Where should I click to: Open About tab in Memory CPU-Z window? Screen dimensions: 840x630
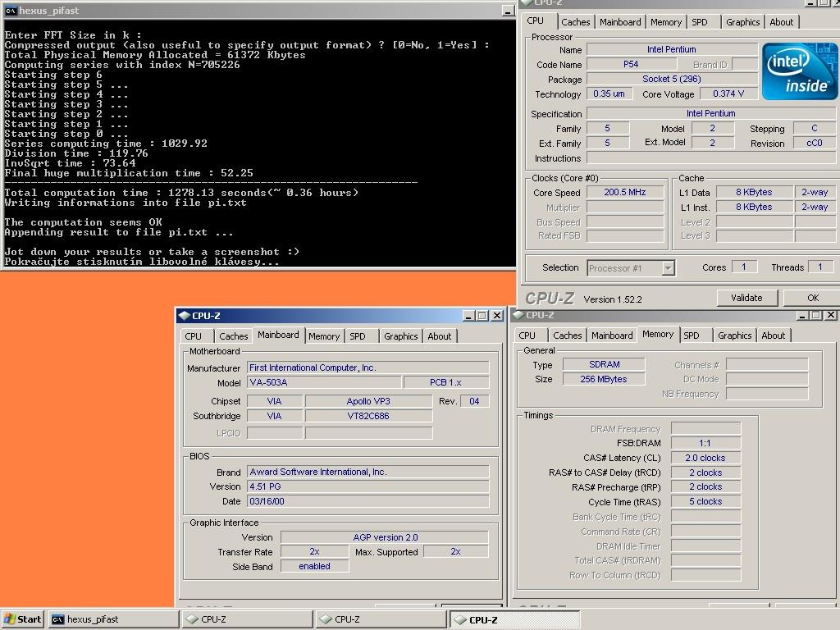click(x=773, y=336)
